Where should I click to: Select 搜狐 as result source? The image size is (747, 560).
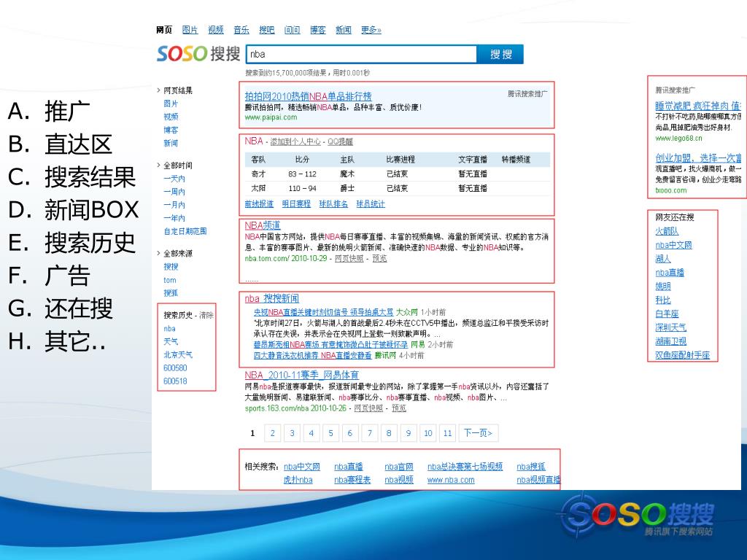(x=171, y=293)
